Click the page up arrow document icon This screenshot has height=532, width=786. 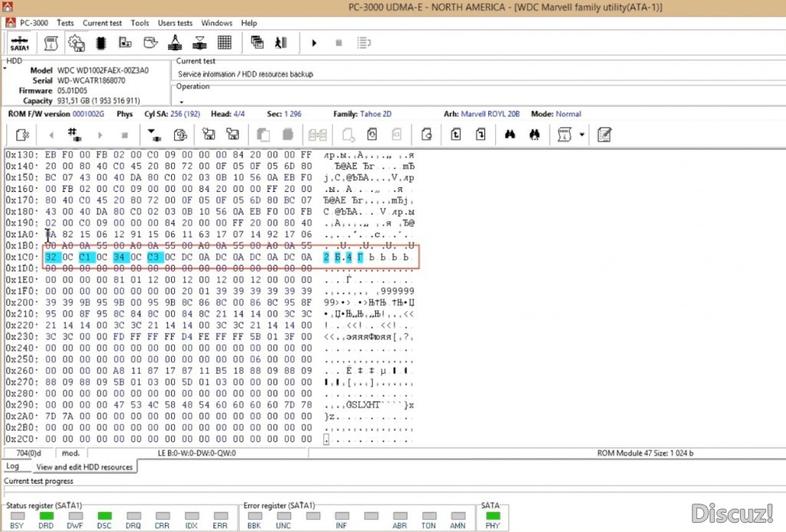pos(456,134)
